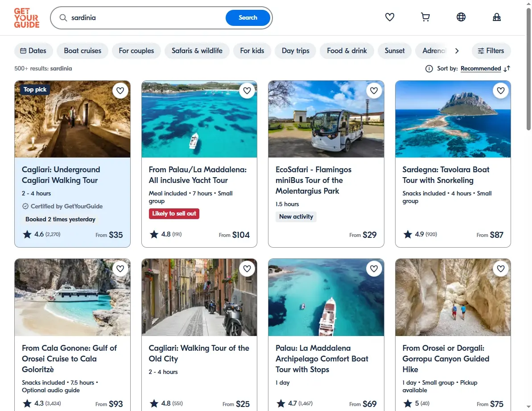This screenshot has width=532, height=411.
Task: Click the La Maddalena boat aerial photo
Action: 326,297
